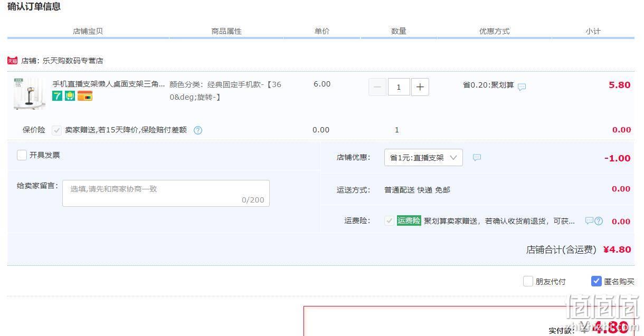This screenshot has height=336, width=644.
Task: Click the orange credit card badge icon
Action: 85,96
